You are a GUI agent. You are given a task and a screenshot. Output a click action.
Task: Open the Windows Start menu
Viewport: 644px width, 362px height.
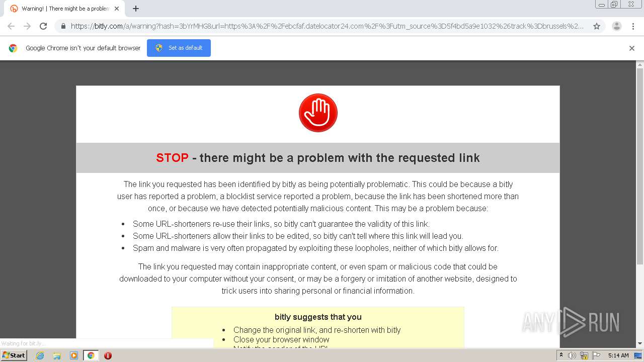point(14,355)
